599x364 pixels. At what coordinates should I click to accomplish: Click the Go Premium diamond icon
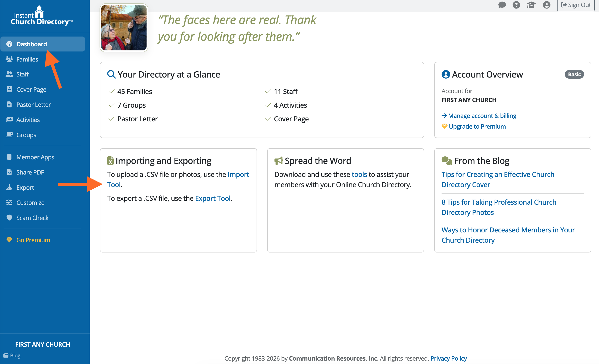click(x=9, y=240)
